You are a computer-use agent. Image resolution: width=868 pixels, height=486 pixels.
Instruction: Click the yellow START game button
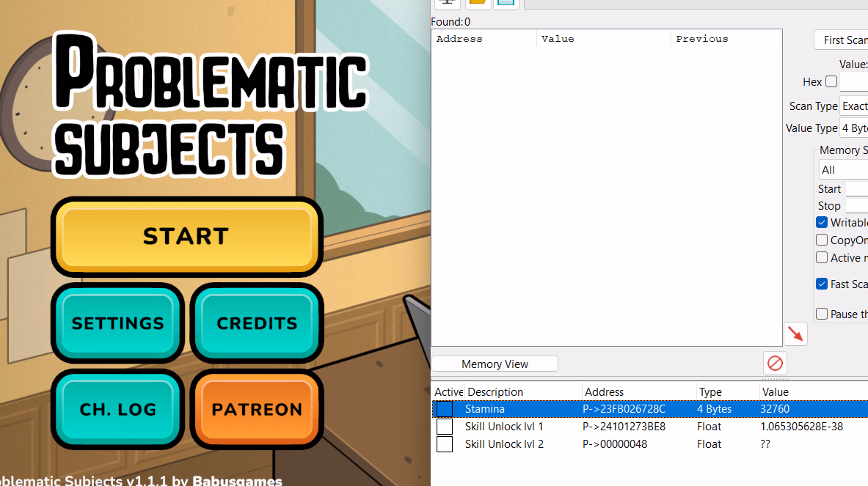[x=186, y=236]
